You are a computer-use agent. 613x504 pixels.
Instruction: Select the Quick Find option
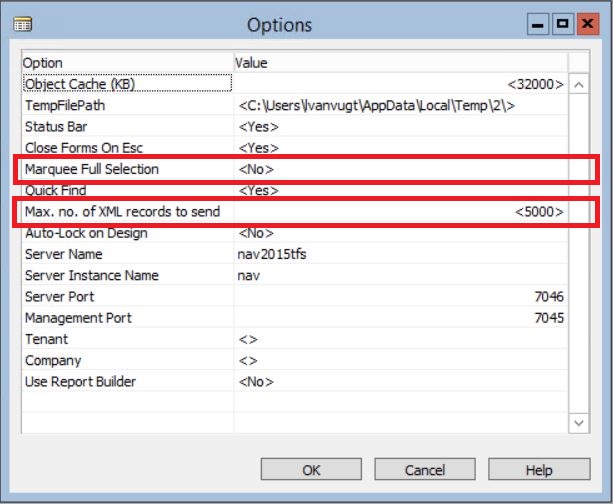tap(127, 190)
